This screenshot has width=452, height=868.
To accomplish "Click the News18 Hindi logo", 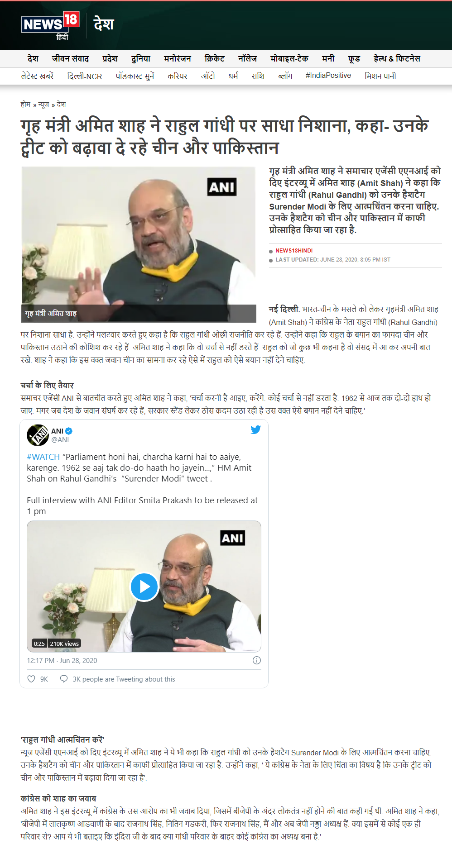I will (50, 26).
